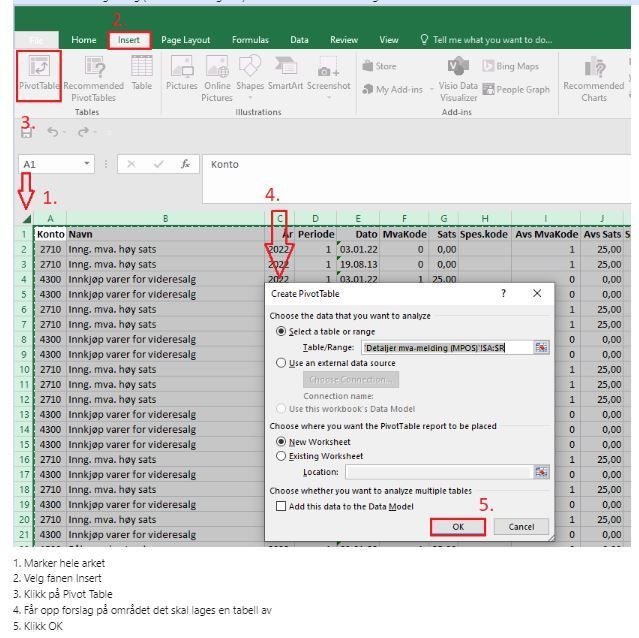Click the Save icon in quick access toolbar
Screen dimensions: 639x638
pyautogui.click(x=26, y=132)
